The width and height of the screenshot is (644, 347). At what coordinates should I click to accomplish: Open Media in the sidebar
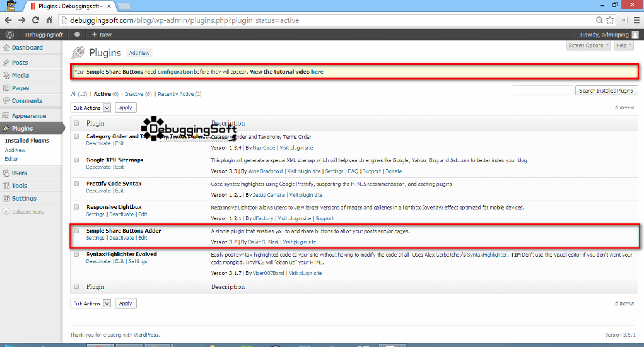coord(20,76)
